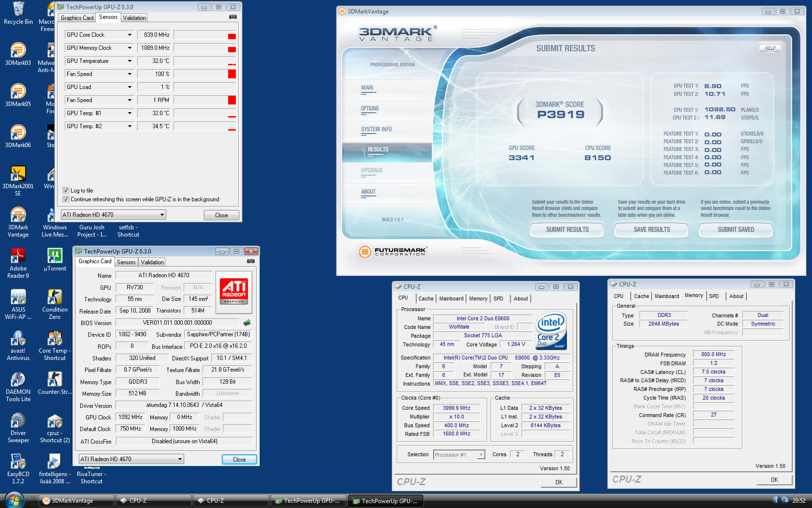Switch to Sensors tab in lower GPU-Z window

[x=126, y=262]
